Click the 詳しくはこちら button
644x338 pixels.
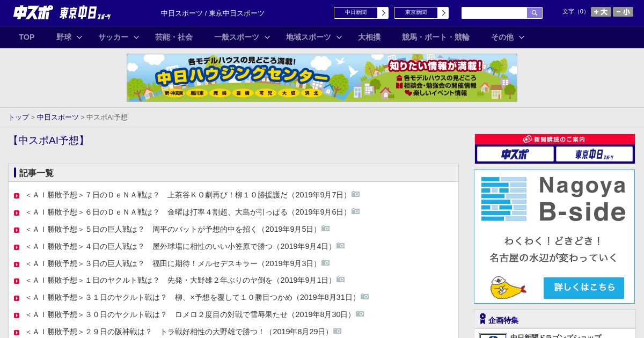pyautogui.click(x=584, y=288)
